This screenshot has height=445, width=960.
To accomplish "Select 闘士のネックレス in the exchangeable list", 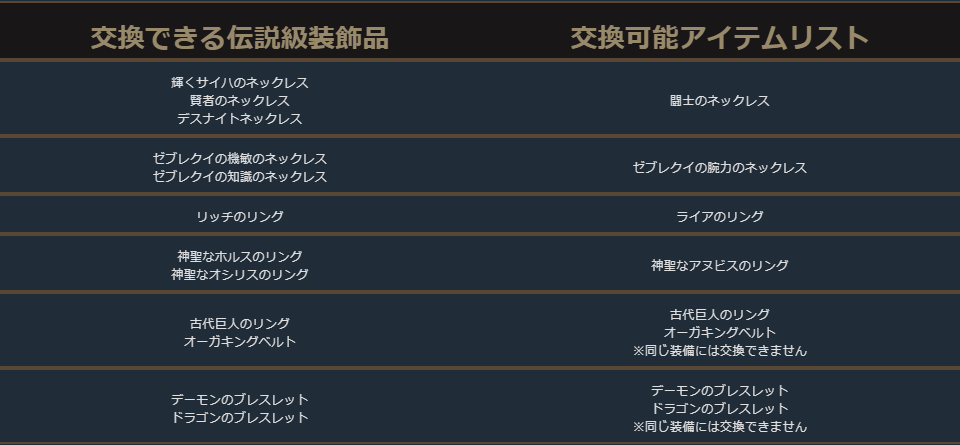I will [x=720, y=101].
